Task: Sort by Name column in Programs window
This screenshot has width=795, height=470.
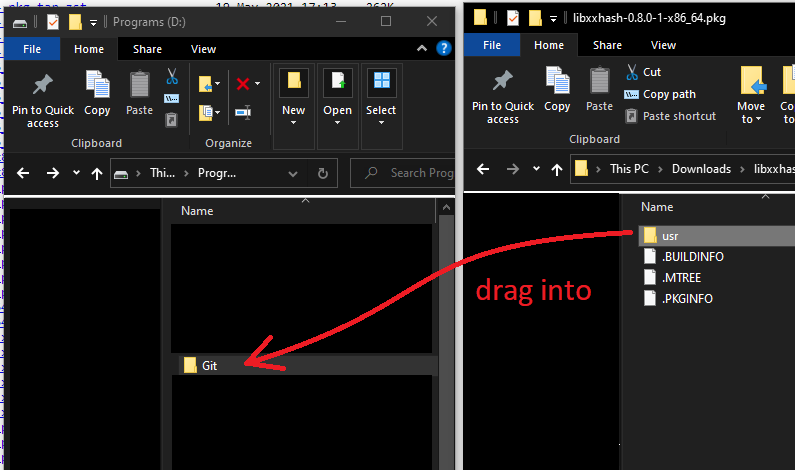Action: coord(197,211)
